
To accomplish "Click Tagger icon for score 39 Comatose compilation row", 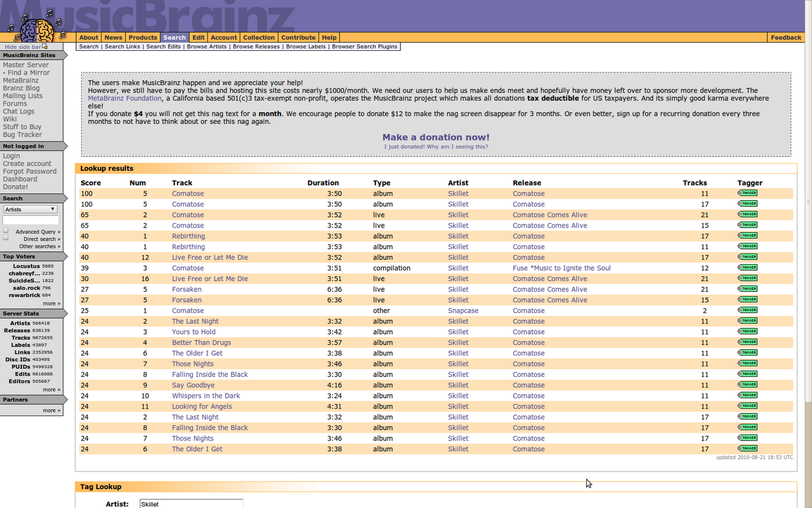I will pyautogui.click(x=748, y=268).
